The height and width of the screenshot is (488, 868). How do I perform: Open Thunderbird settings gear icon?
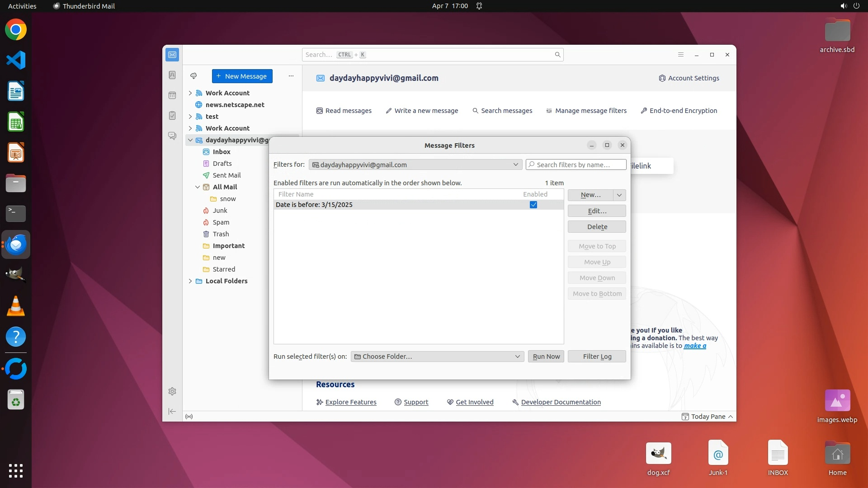(172, 391)
